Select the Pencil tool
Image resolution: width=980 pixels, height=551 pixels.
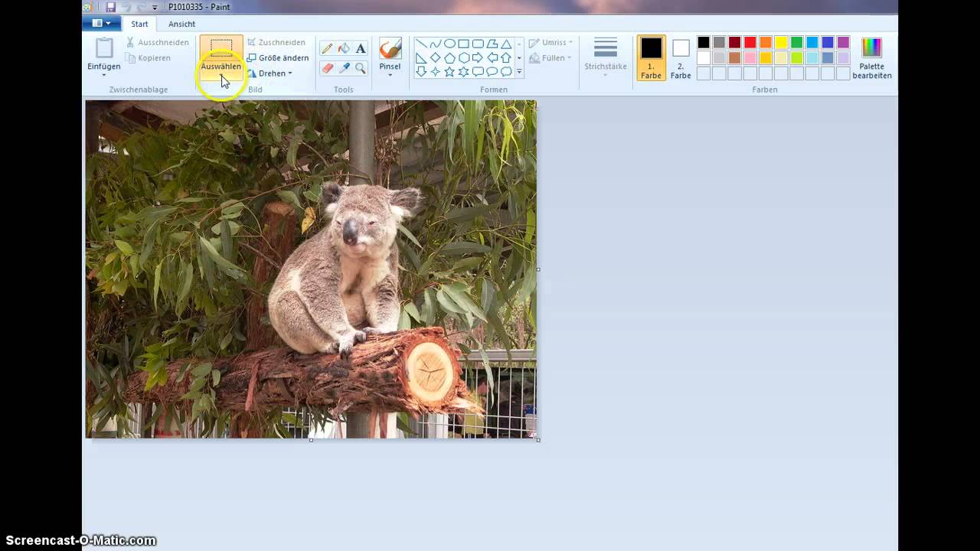click(327, 48)
